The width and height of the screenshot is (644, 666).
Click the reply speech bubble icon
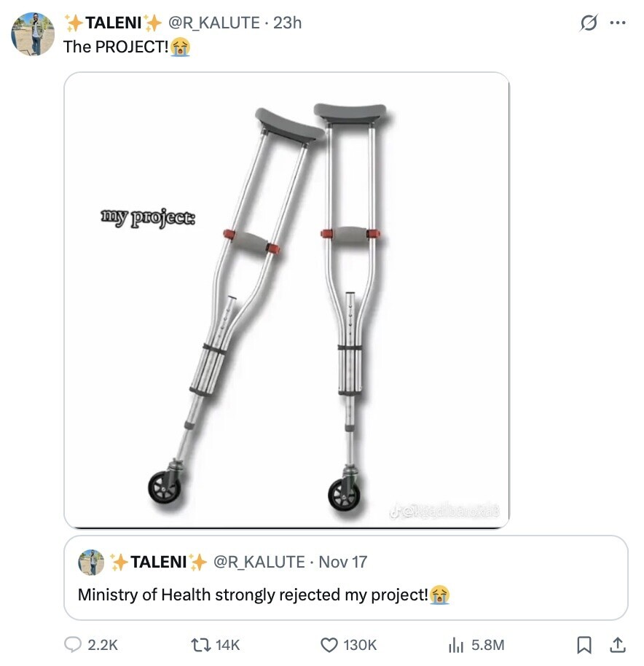[73, 644]
